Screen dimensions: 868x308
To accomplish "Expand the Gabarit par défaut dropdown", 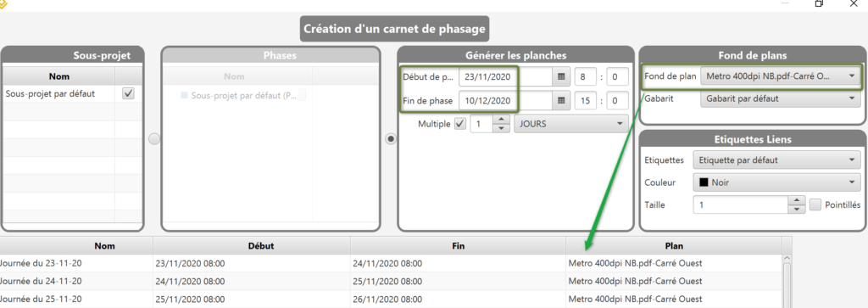I will 781,99.
